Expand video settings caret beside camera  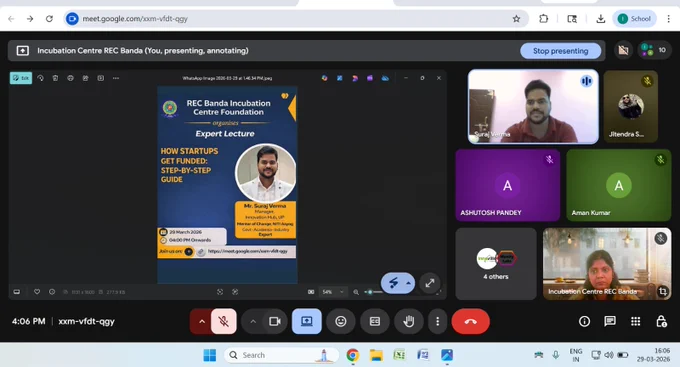click(x=253, y=321)
